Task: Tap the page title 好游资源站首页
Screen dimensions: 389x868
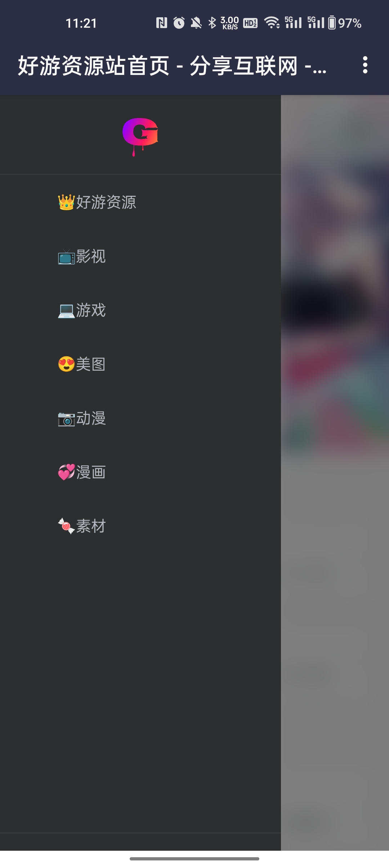Action: 94,65
